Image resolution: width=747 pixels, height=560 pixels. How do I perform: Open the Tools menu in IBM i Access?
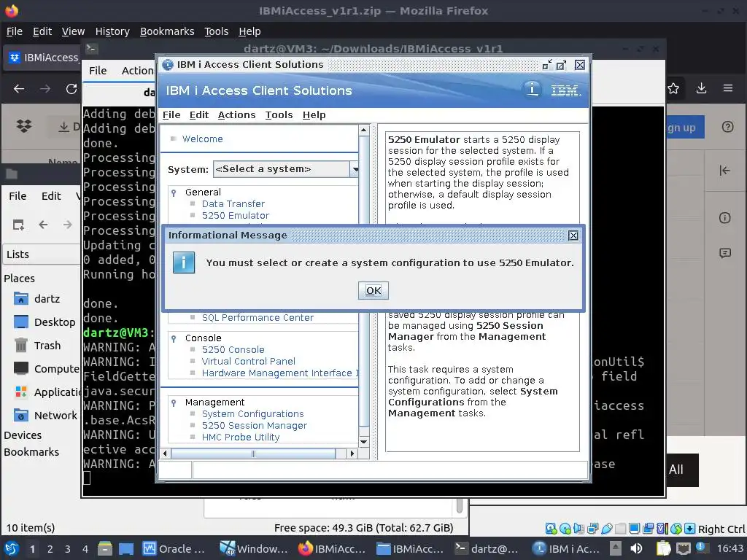279,114
